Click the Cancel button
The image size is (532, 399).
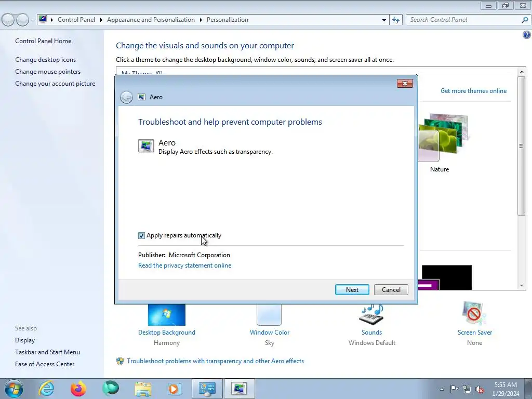(x=391, y=290)
